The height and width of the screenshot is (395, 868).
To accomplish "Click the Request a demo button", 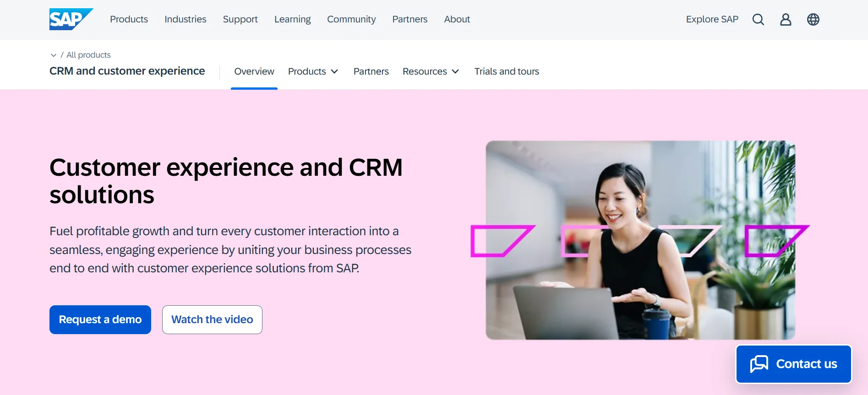I will pyautogui.click(x=100, y=319).
